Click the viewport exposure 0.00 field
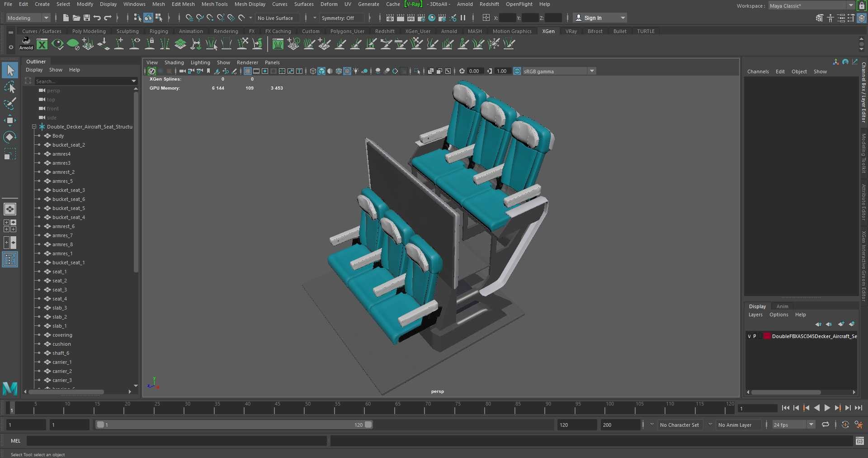The height and width of the screenshot is (458, 868). 476,71
